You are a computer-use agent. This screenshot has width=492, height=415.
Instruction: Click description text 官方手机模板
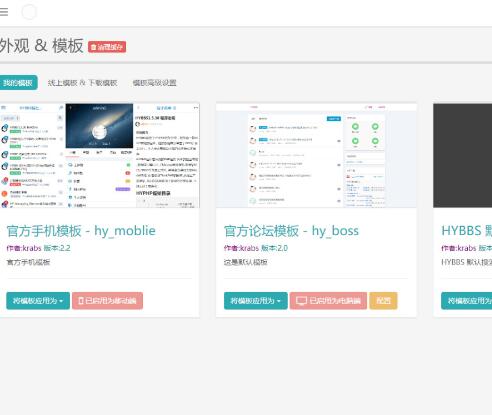coord(28,262)
